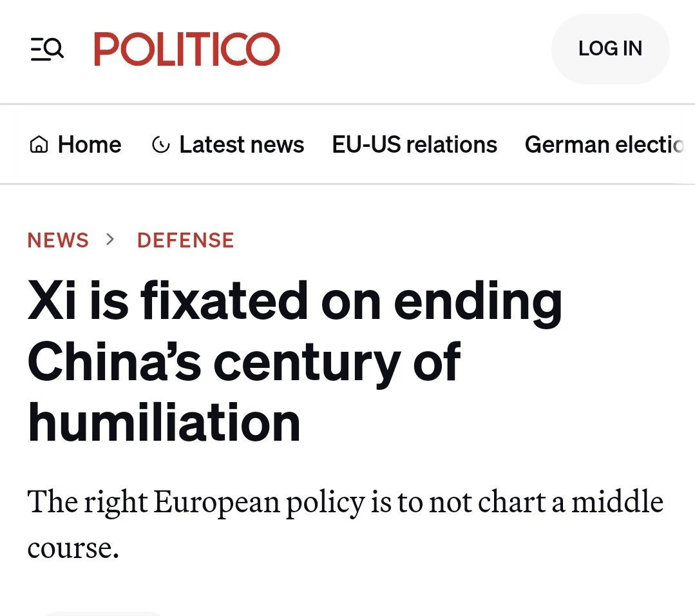Click the partially visible pill button below subtitle
The width and height of the screenshot is (695, 616).
(x=103, y=612)
